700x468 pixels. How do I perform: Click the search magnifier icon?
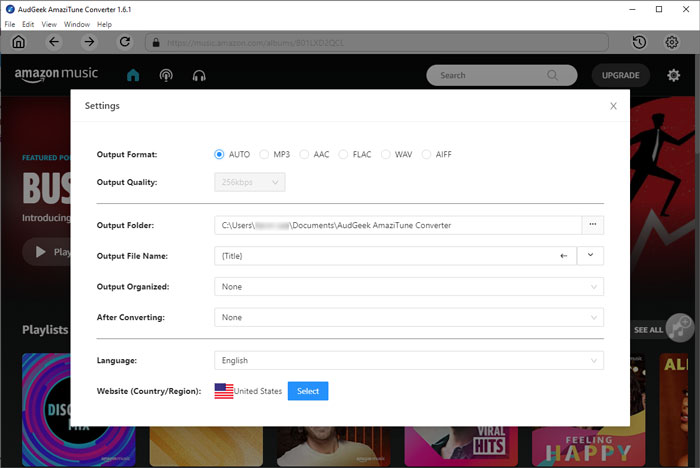552,75
